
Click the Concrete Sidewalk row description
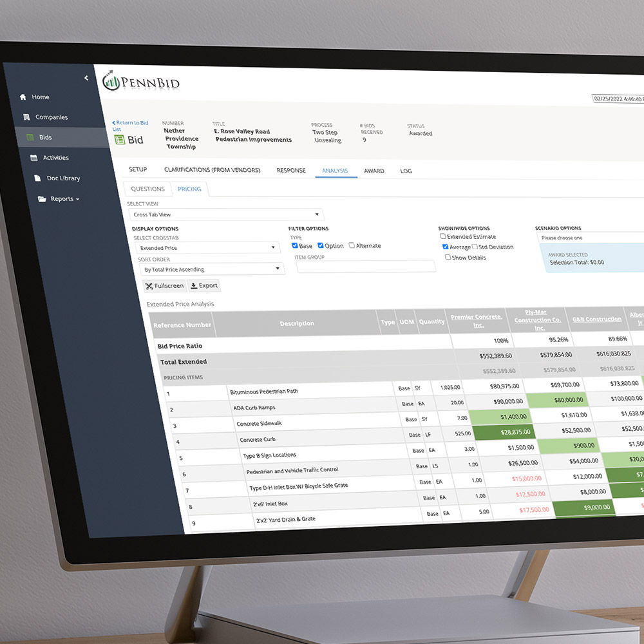(259, 424)
